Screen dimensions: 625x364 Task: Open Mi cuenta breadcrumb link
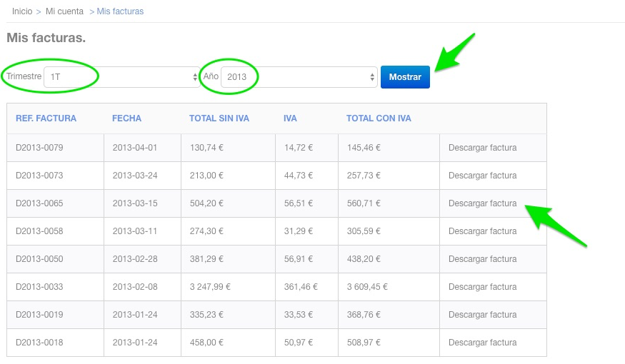64,11
